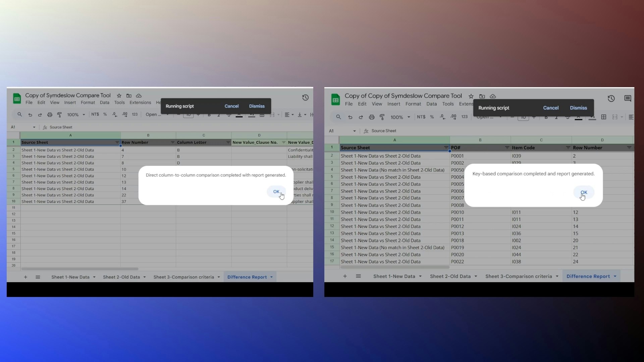644x362 pixels.
Task: Open the Difference Report sheet tab menu
Action: click(271, 277)
